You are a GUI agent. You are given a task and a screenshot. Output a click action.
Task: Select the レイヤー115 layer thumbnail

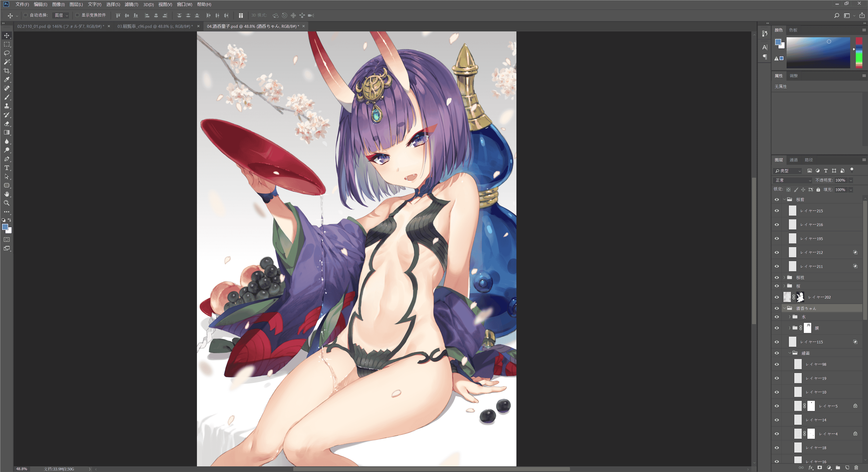point(792,342)
